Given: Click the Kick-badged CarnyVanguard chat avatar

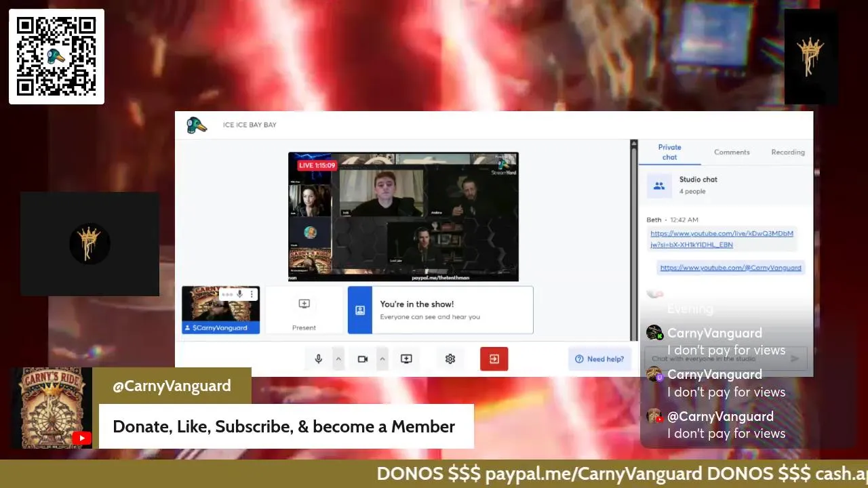Looking at the screenshot, I should click(x=654, y=333).
